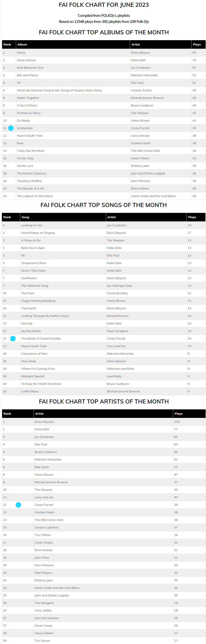Click the 'Nine Becomes One' album title
Screen dimensions: 206x644
[30, 68]
